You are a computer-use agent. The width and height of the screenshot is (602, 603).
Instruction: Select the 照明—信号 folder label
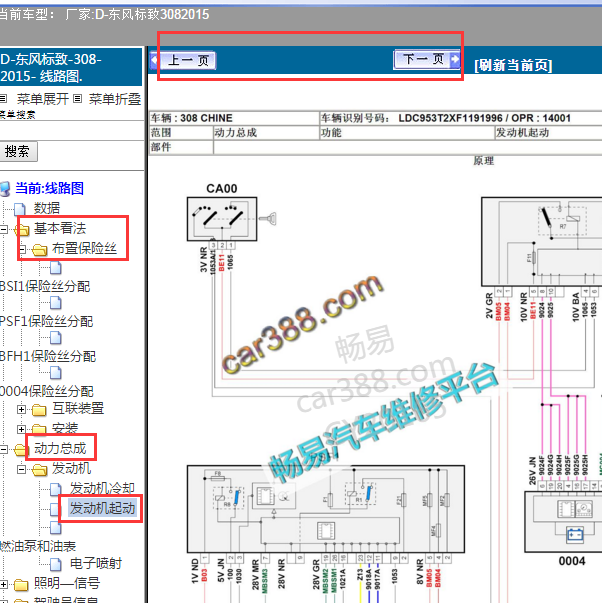tap(67, 583)
